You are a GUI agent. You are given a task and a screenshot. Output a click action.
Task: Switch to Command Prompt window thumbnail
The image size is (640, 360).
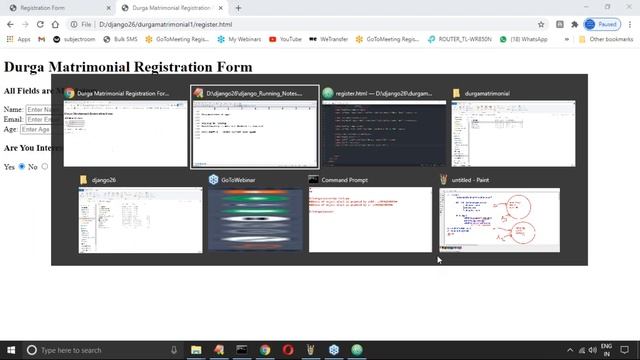[x=370, y=214]
